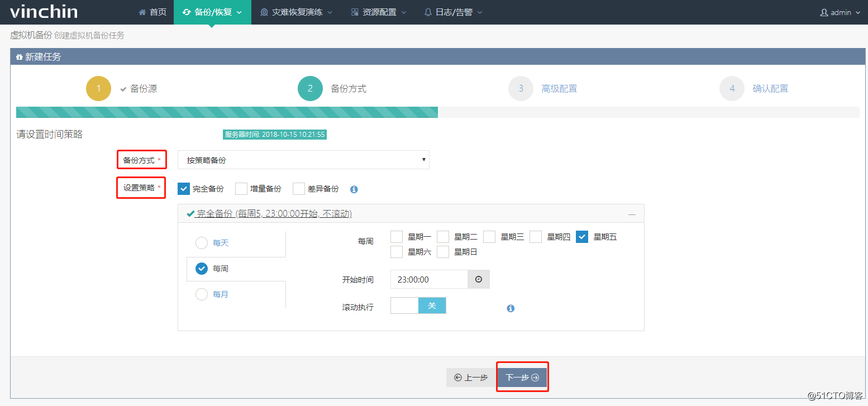868x406 pixels.
Task: Click the step 4 确认配置 circle
Action: [732, 88]
